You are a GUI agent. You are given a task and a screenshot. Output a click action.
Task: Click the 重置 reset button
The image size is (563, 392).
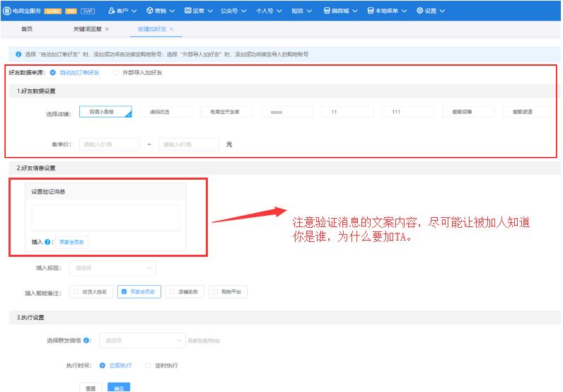pos(91,388)
